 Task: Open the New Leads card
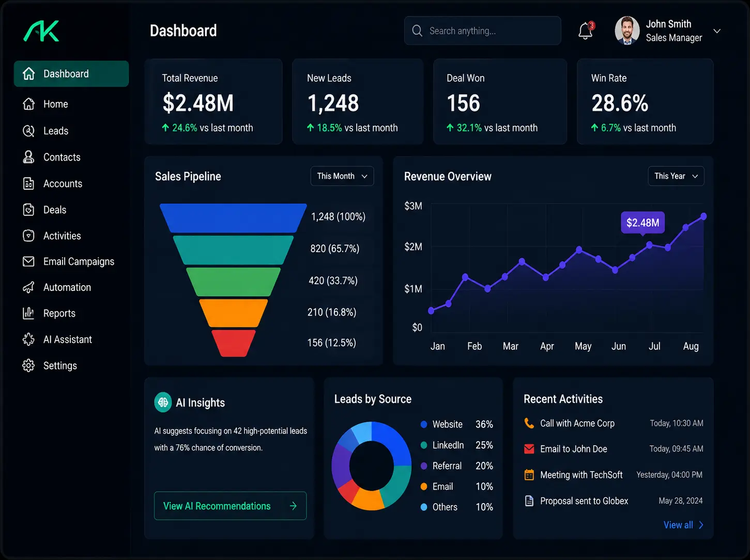click(358, 101)
